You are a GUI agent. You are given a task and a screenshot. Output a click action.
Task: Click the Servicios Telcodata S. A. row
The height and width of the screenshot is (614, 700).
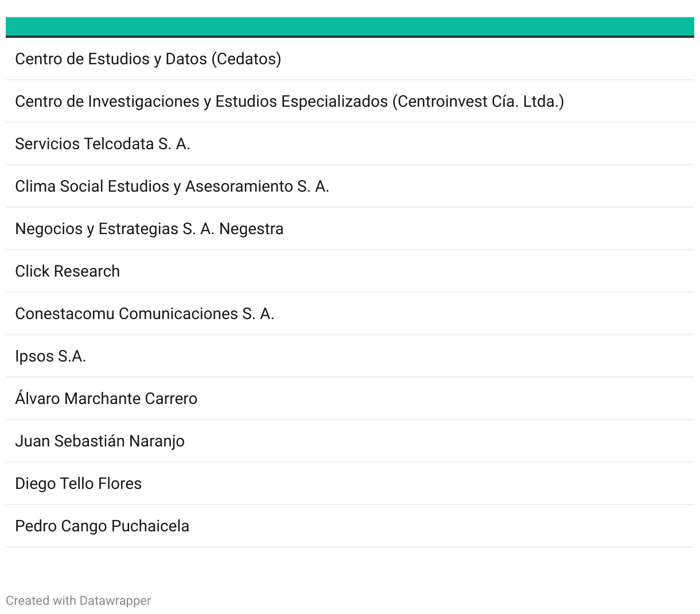pyautogui.click(x=102, y=144)
